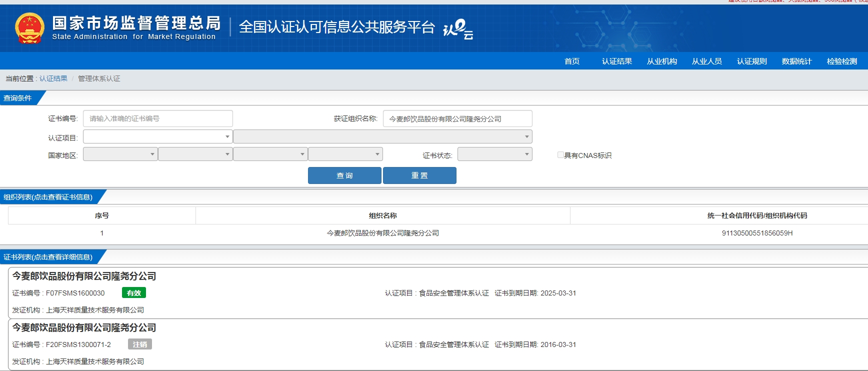Open the third 国家地区 dropdown
The height and width of the screenshot is (371, 868).
point(270,154)
